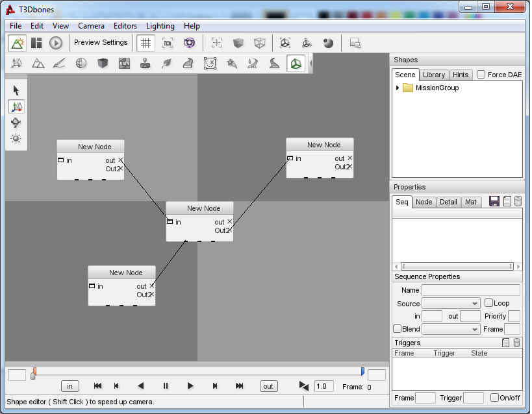Open the Material Editor (globe icon)
Image resolution: width=532 pixels, height=414 pixels.
[x=81, y=64]
